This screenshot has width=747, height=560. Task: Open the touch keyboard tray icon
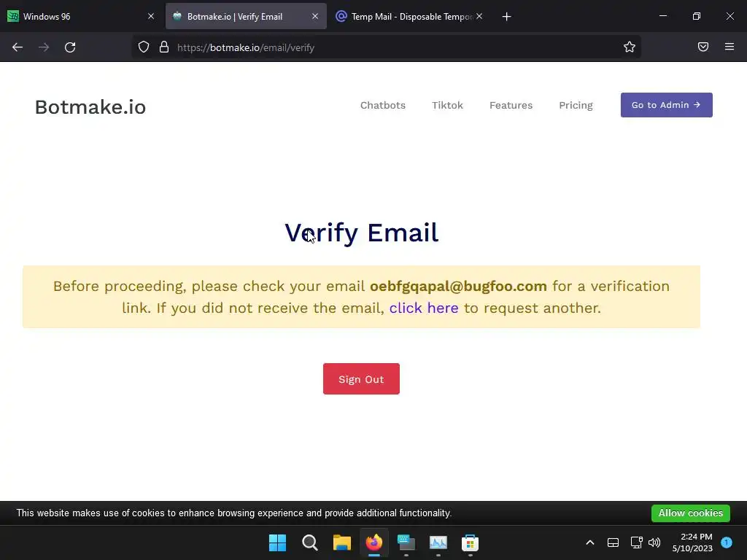pyautogui.click(x=613, y=542)
